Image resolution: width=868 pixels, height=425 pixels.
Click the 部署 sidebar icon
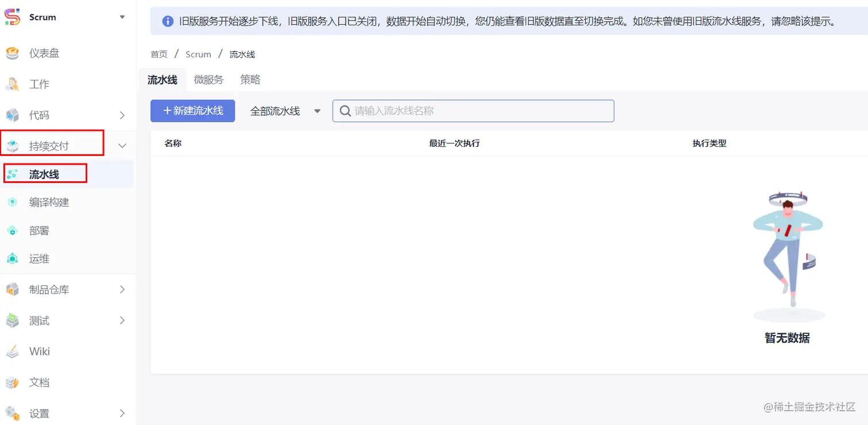tap(12, 231)
